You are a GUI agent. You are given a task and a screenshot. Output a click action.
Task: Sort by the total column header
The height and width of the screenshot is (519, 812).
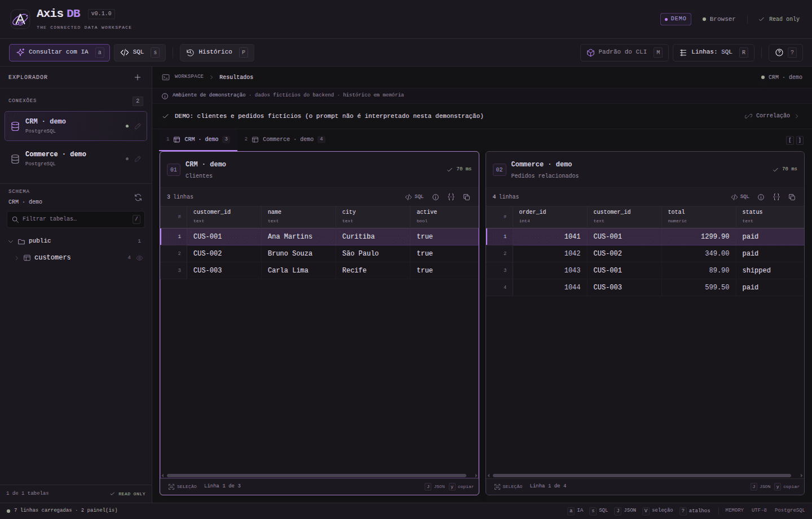(x=699, y=217)
